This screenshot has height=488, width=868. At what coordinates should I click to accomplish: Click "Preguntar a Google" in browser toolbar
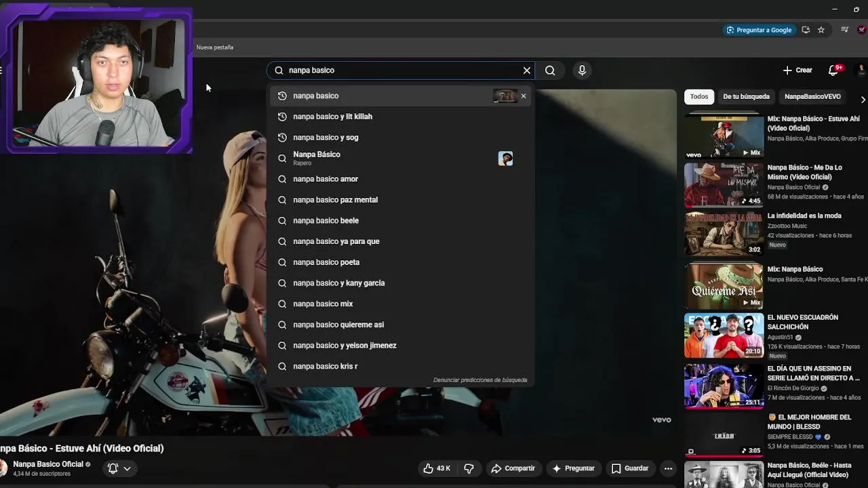click(x=758, y=30)
